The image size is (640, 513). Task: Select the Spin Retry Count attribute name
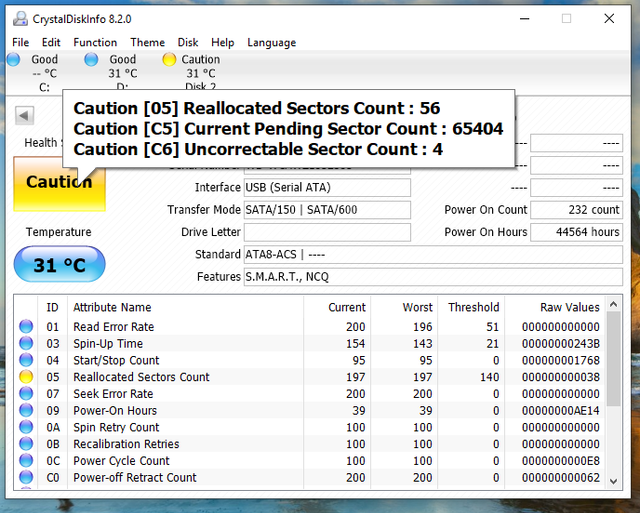pos(116,427)
